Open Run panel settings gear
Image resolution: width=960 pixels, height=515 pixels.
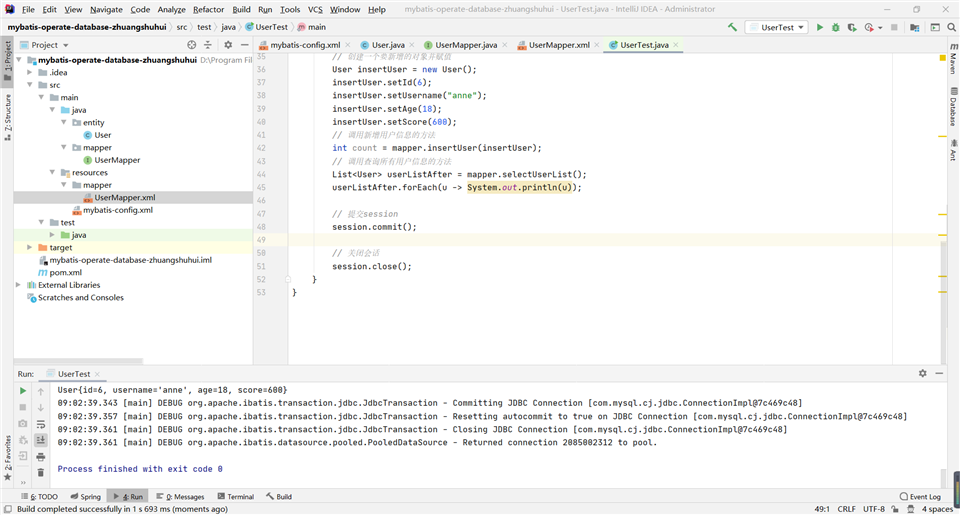point(923,373)
